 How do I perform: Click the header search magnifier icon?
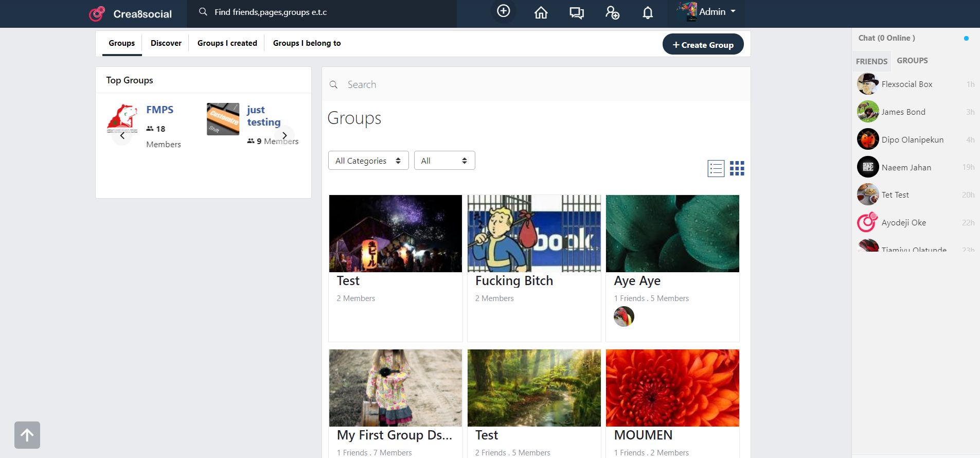tap(203, 12)
